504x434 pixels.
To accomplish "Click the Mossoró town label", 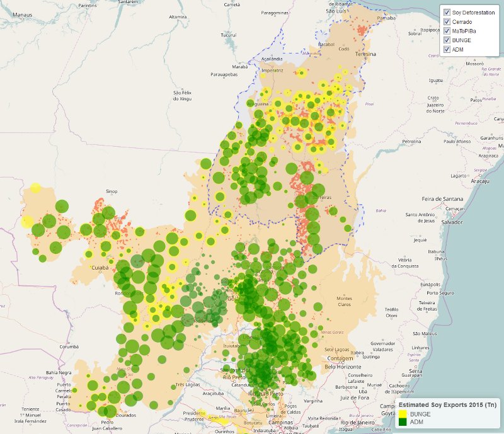I will pyautogui.click(x=475, y=64).
